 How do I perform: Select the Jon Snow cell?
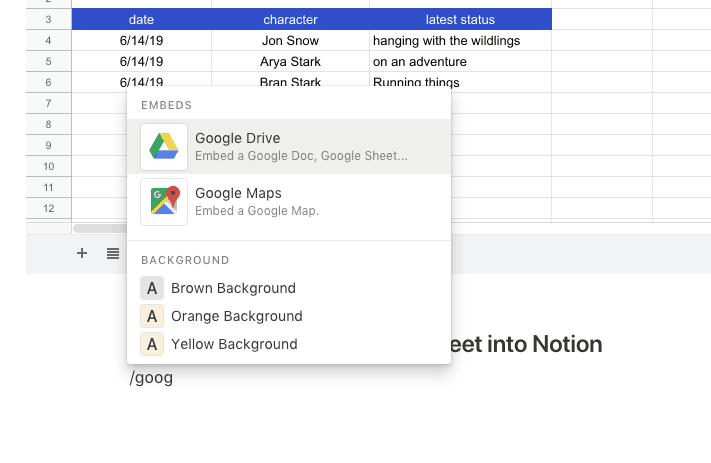[290, 40]
